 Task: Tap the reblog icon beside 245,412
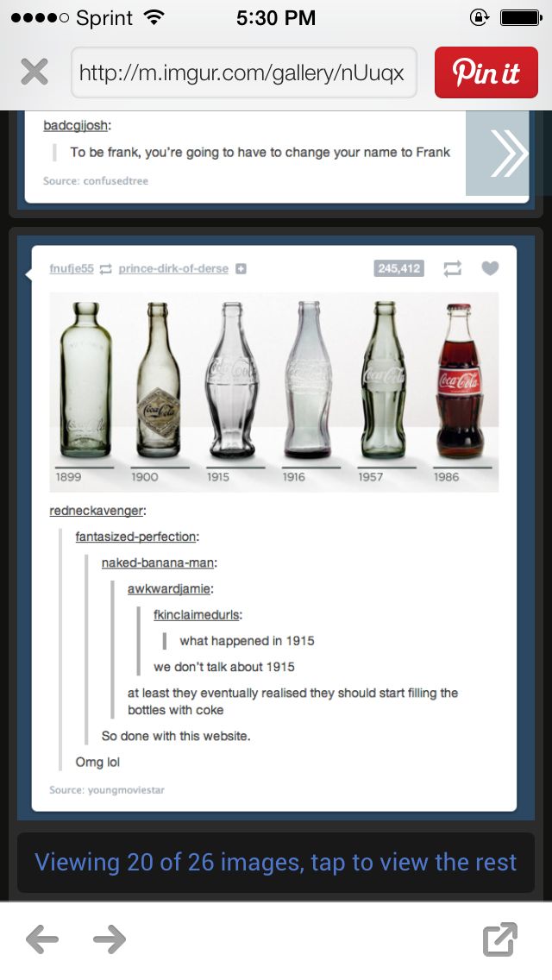pos(452,268)
